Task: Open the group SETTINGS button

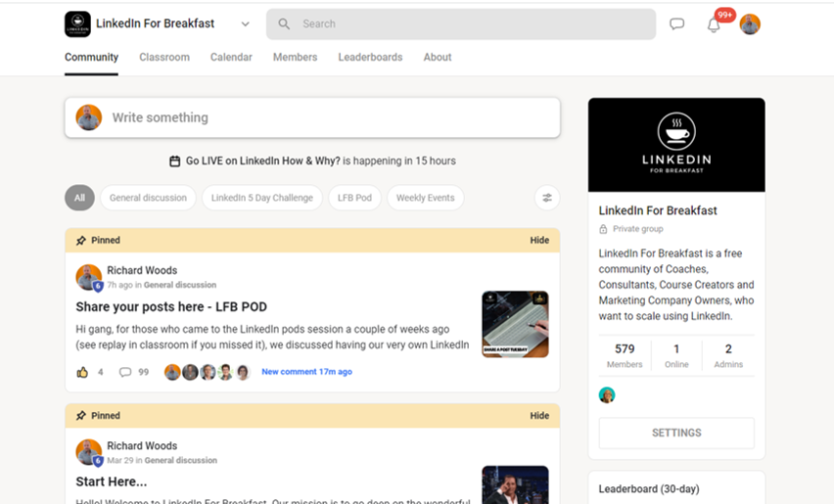Action: click(x=676, y=433)
